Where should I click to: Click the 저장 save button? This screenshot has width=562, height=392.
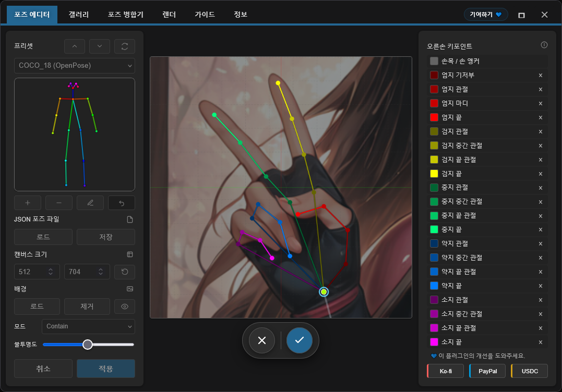(106, 237)
